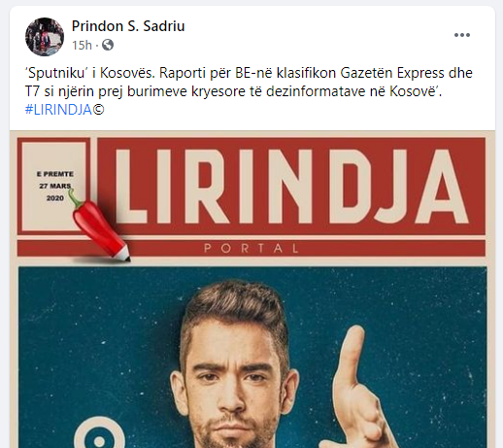Click the PORTAL banner strip
Screen dimensions: 503x448
coord(251,249)
